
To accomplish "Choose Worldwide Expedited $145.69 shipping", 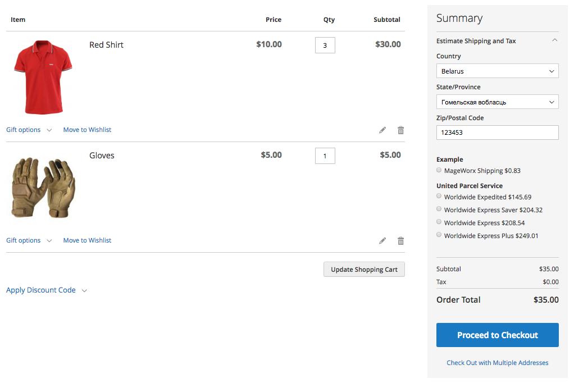I will click(x=439, y=197).
